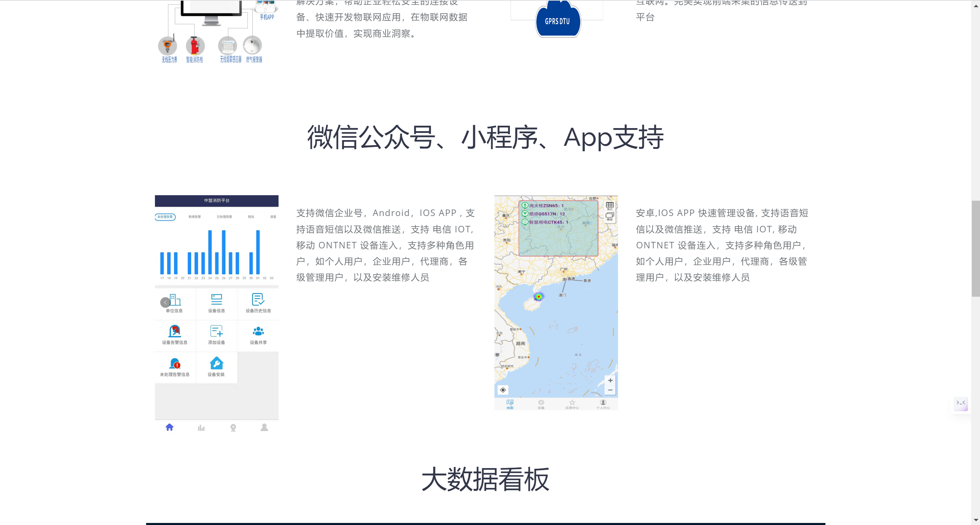Click the 中盟消防平台 header bar
The width and height of the screenshot is (980, 525).
pos(217,201)
